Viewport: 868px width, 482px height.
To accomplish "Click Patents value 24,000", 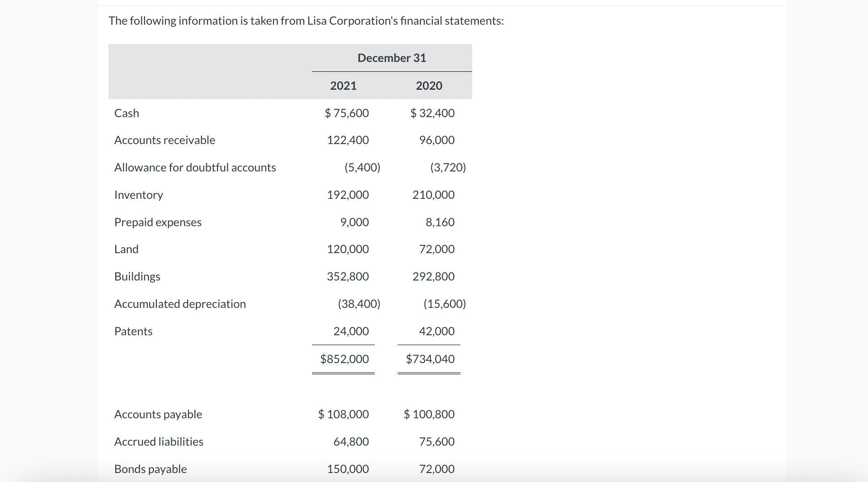I will tap(352, 331).
